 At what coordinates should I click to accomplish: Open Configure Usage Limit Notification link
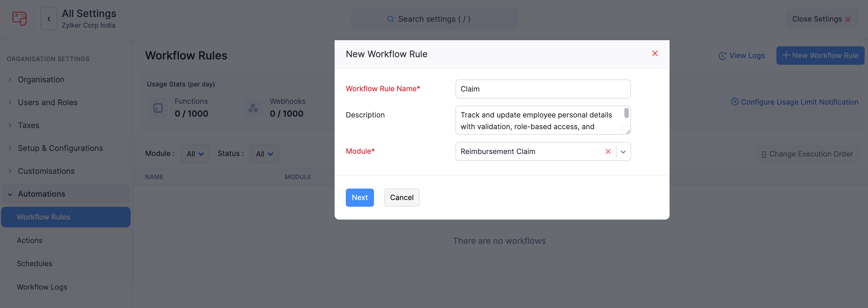[x=795, y=102]
